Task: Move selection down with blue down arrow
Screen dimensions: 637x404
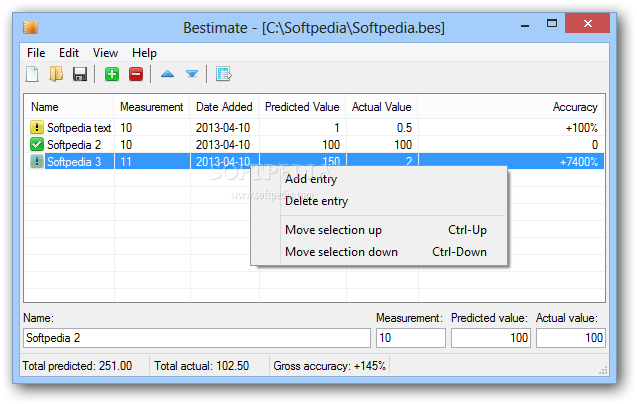Action: tap(192, 74)
